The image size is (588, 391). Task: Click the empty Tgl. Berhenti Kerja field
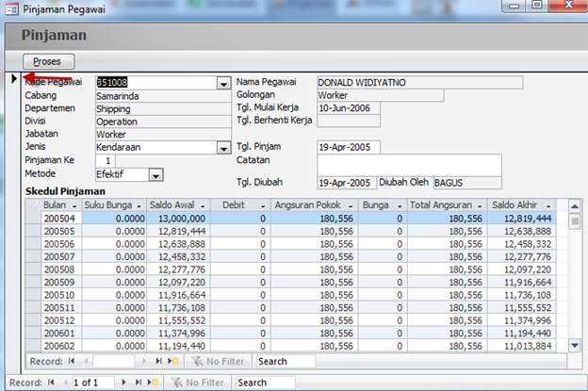point(349,121)
